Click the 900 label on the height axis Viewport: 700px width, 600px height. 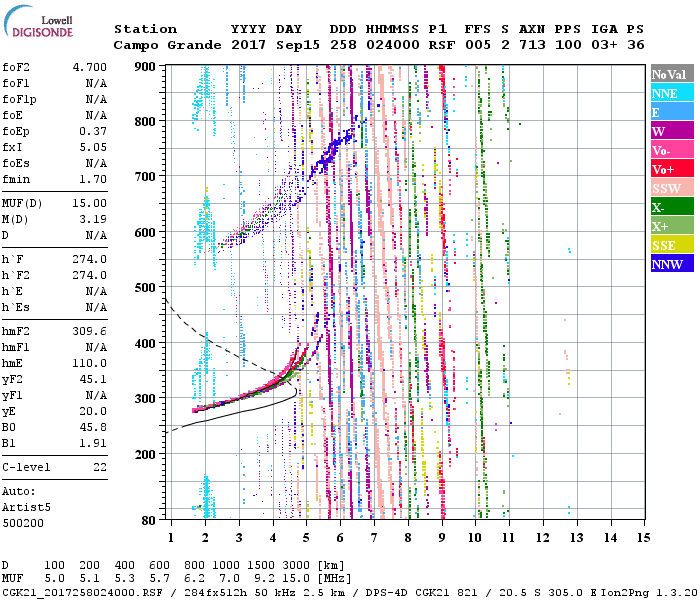click(146, 67)
